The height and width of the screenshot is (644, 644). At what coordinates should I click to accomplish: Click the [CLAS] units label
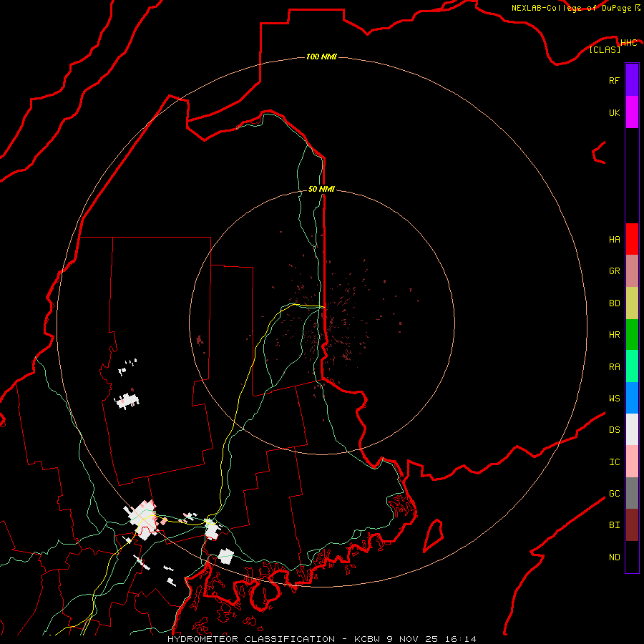(605, 49)
